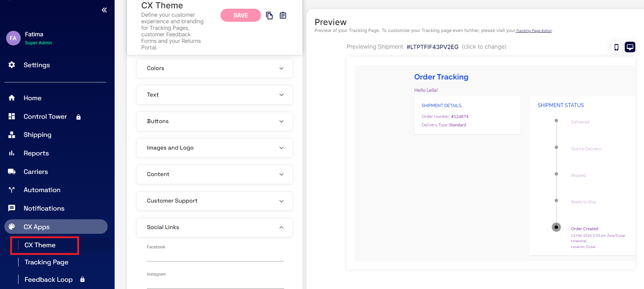The image size is (644, 289).
Task: Click the Reports bar chart icon
Action: click(x=12, y=153)
